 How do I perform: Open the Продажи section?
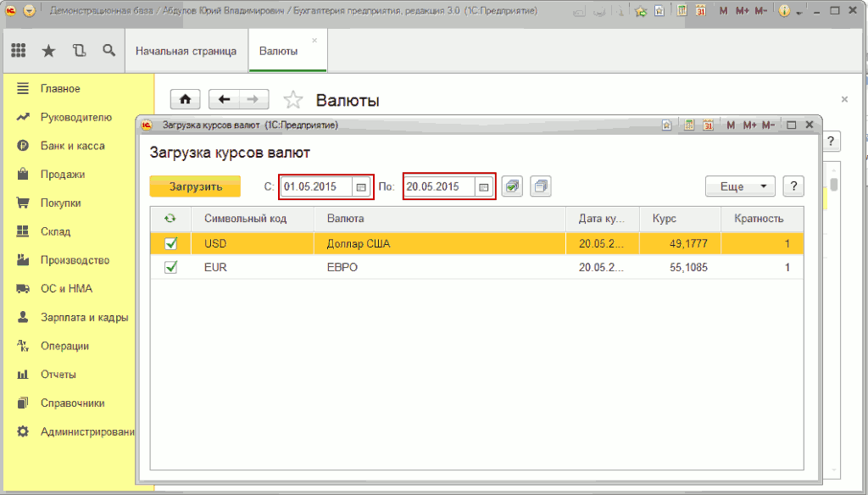point(63,175)
